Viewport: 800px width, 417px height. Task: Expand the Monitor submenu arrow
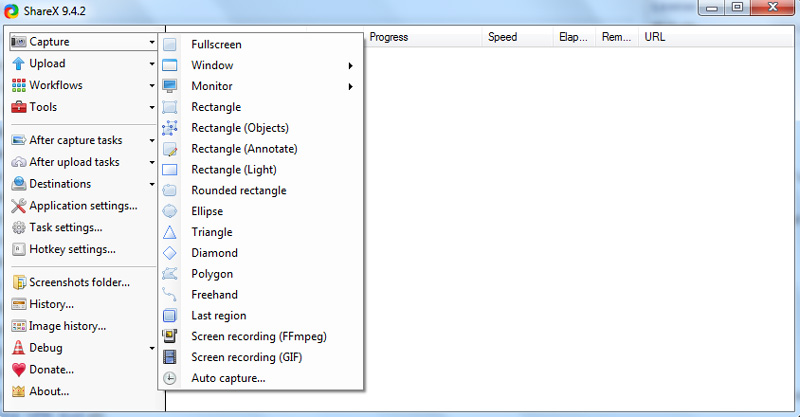click(350, 87)
